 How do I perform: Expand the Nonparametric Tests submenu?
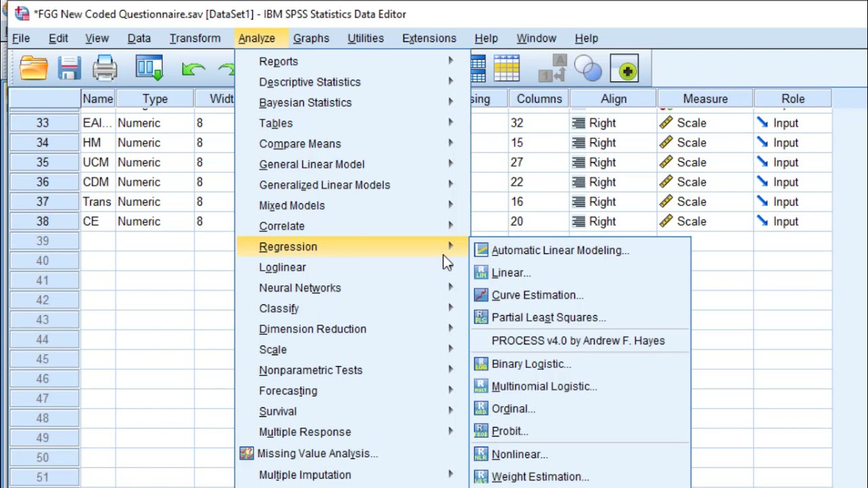point(353,370)
